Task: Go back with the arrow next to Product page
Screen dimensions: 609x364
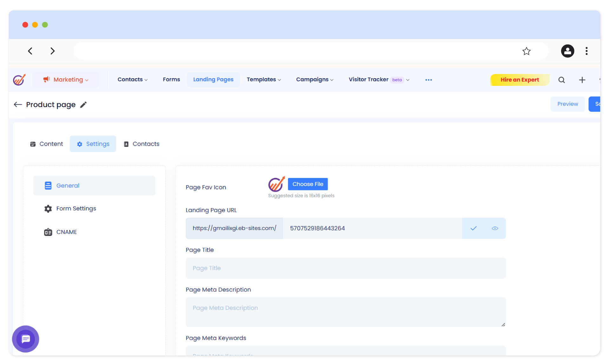Action: pyautogui.click(x=18, y=104)
